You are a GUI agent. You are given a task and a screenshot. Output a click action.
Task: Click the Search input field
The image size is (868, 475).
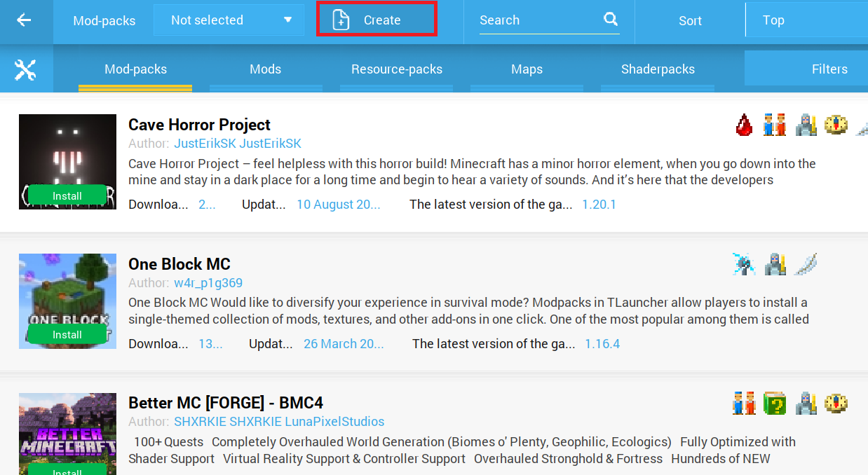coord(536,20)
